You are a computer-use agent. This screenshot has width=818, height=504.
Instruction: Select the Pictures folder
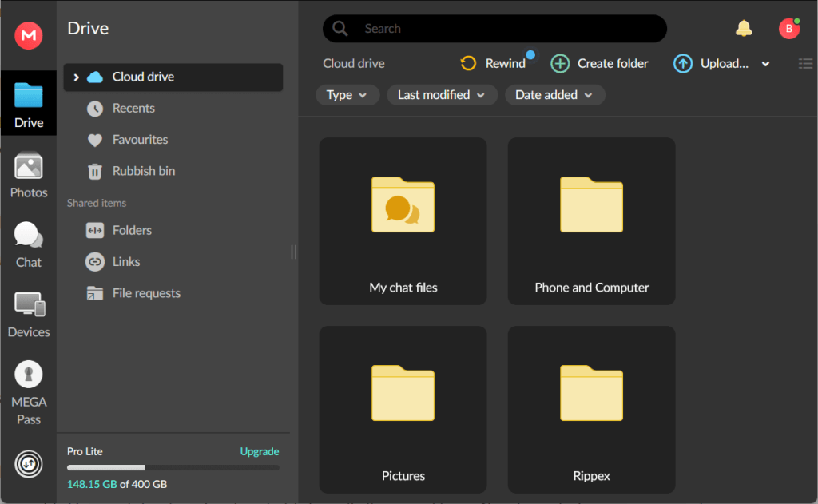[403, 410]
